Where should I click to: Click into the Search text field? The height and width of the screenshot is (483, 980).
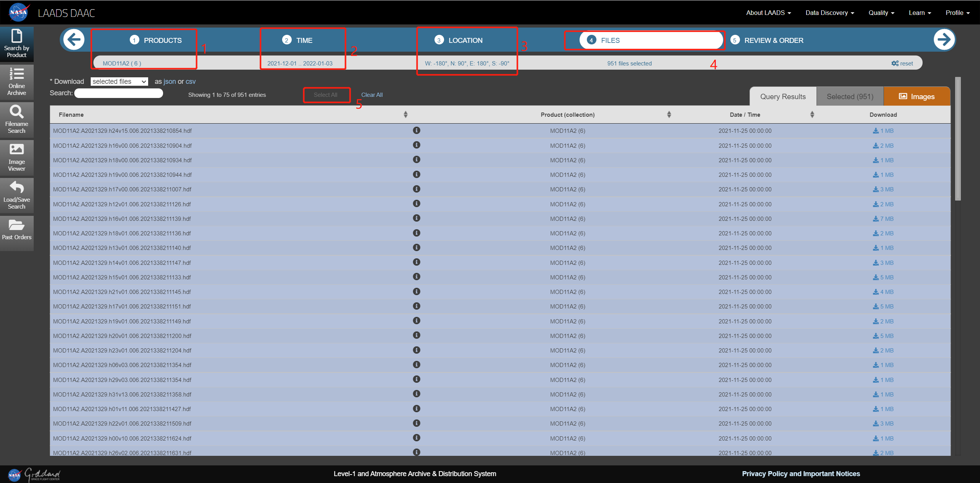click(x=119, y=93)
